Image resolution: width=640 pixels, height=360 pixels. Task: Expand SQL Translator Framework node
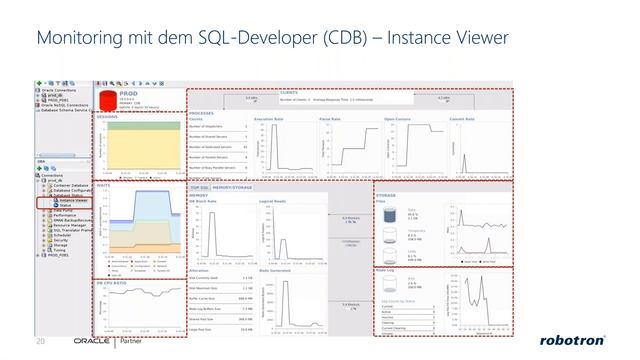pyautogui.click(x=44, y=230)
